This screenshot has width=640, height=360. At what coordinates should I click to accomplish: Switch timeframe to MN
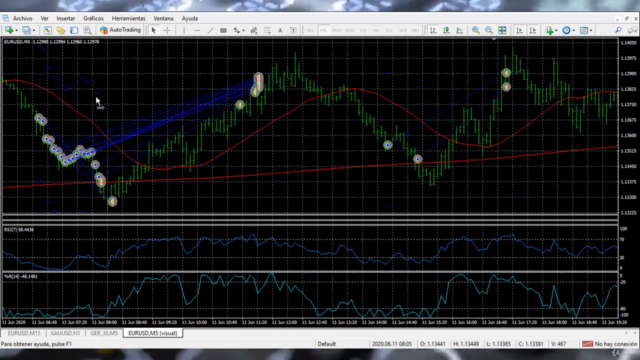415,30
